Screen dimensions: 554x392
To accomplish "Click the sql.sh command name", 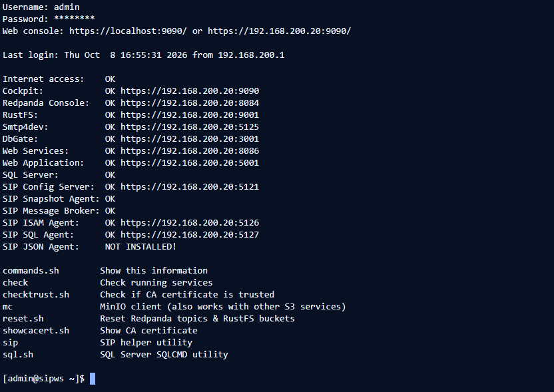I will pos(18,355).
